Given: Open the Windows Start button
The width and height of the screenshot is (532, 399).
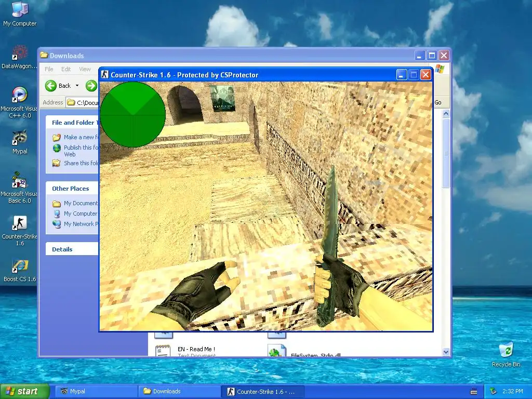Looking at the screenshot, I should pyautogui.click(x=24, y=392).
